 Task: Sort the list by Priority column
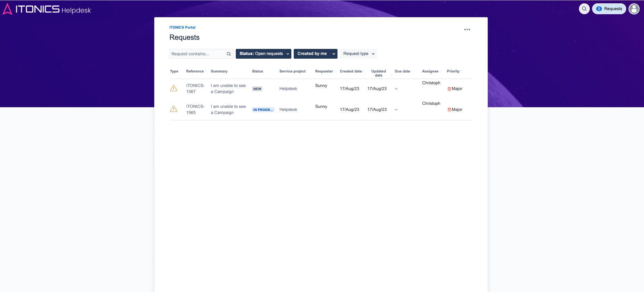(x=453, y=71)
